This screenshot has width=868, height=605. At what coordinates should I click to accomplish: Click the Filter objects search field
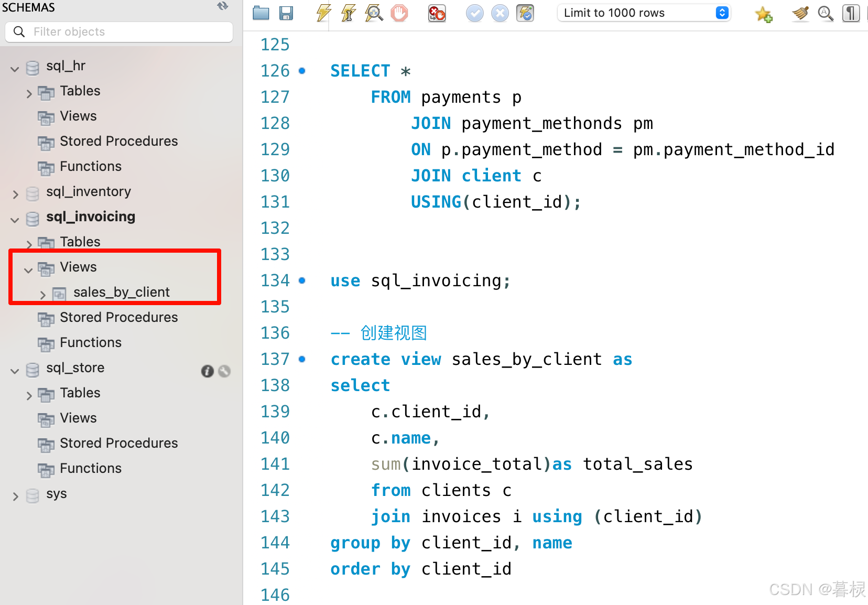tap(119, 32)
